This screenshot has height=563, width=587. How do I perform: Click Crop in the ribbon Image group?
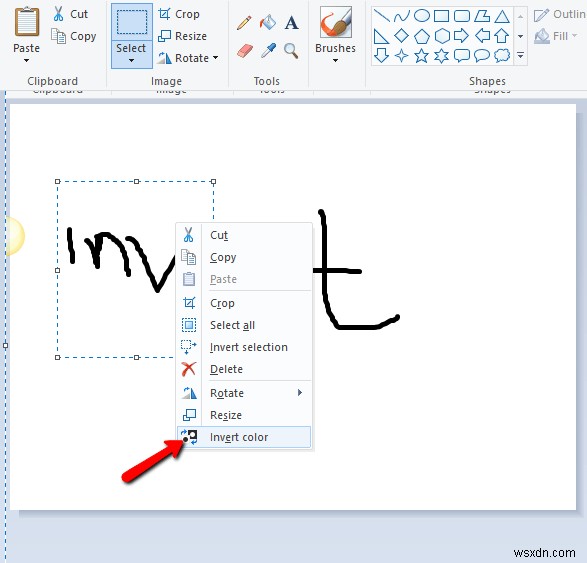point(179,14)
